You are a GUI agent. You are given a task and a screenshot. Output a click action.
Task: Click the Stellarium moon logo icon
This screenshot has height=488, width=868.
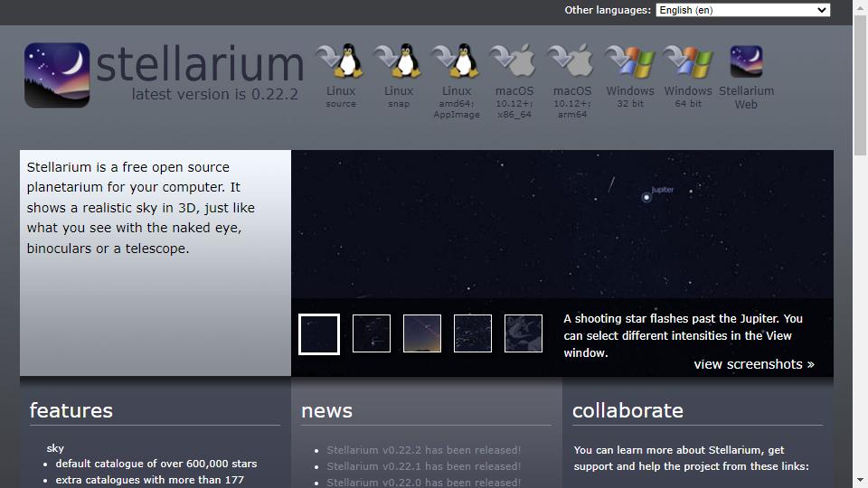(57, 75)
